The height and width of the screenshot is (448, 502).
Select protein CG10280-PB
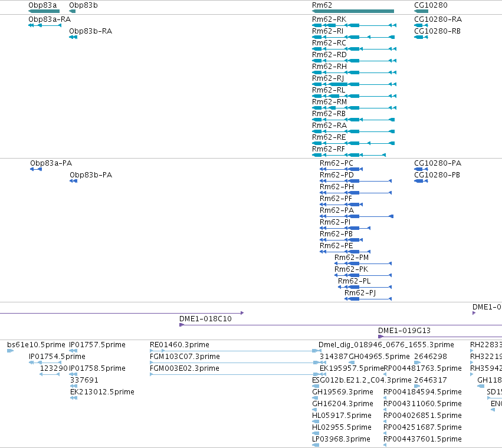coord(421,181)
